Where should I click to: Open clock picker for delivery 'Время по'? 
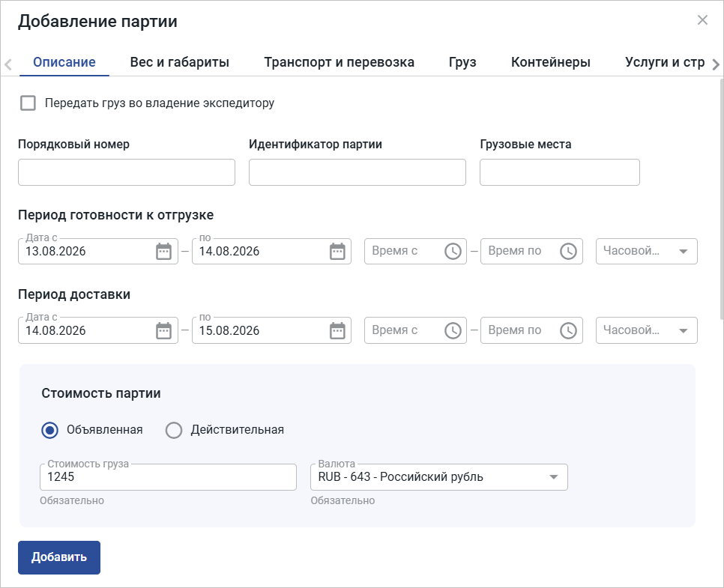click(568, 330)
